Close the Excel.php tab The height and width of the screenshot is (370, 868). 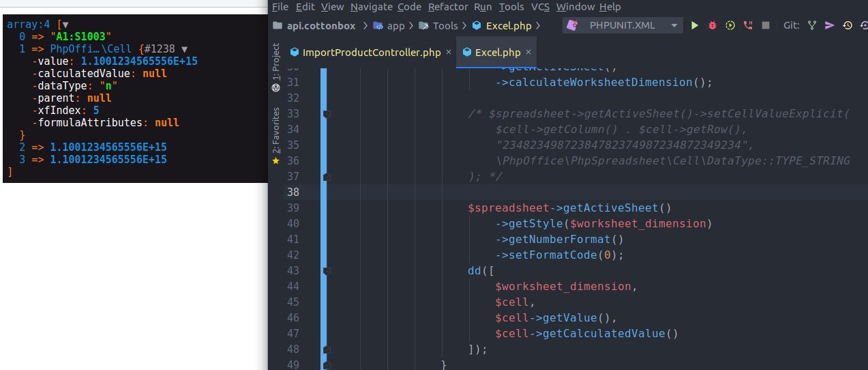click(528, 53)
